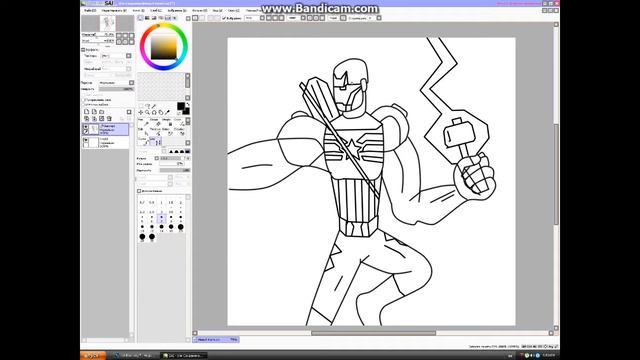This screenshot has height=360, width=640.
Task: Hide the top layer with eye icon
Action: pyautogui.click(x=86, y=127)
